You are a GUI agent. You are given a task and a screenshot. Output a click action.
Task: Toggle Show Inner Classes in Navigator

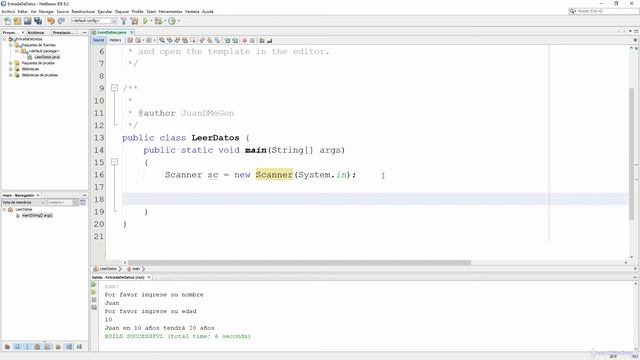coord(48,347)
